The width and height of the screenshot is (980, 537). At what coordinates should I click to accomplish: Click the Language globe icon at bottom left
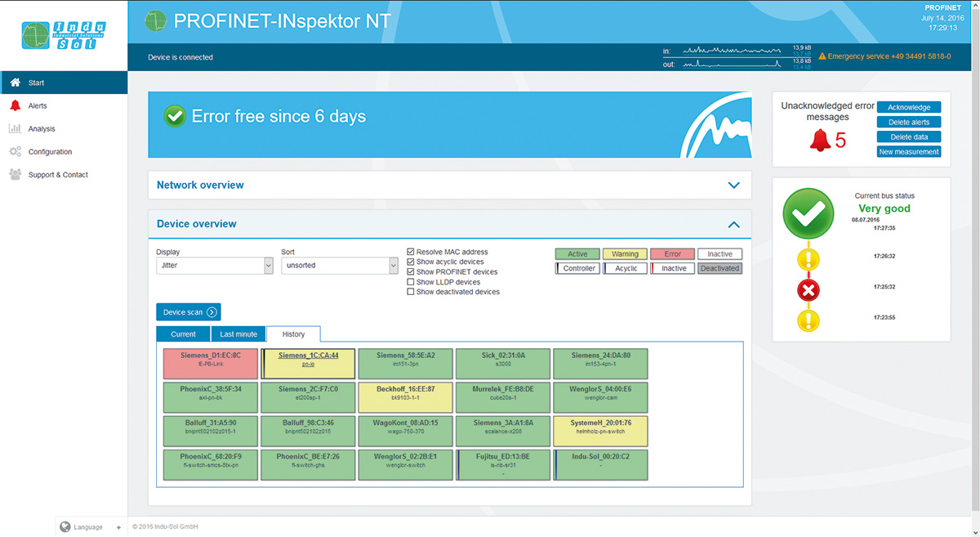[x=65, y=526]
